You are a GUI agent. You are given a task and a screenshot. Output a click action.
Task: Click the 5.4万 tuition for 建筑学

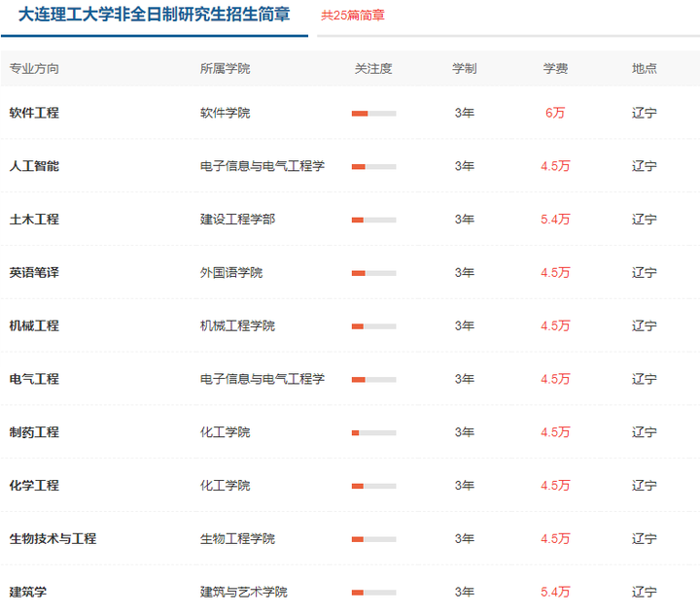pyautogui.click(x=555, y=592)
